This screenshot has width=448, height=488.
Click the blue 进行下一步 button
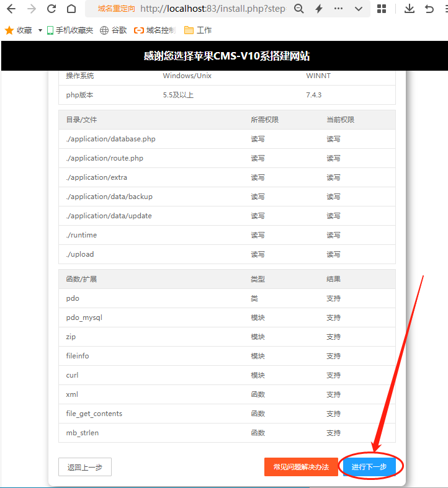[x=369, y=467]
